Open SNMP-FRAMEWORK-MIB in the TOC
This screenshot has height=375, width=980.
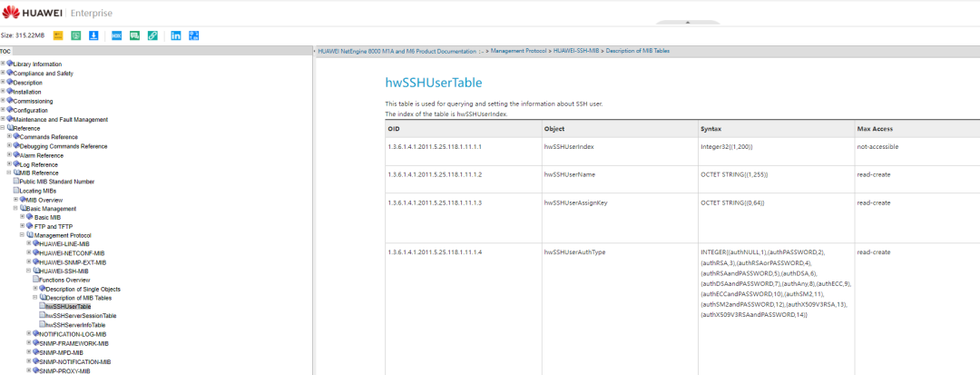pos(73,344)
